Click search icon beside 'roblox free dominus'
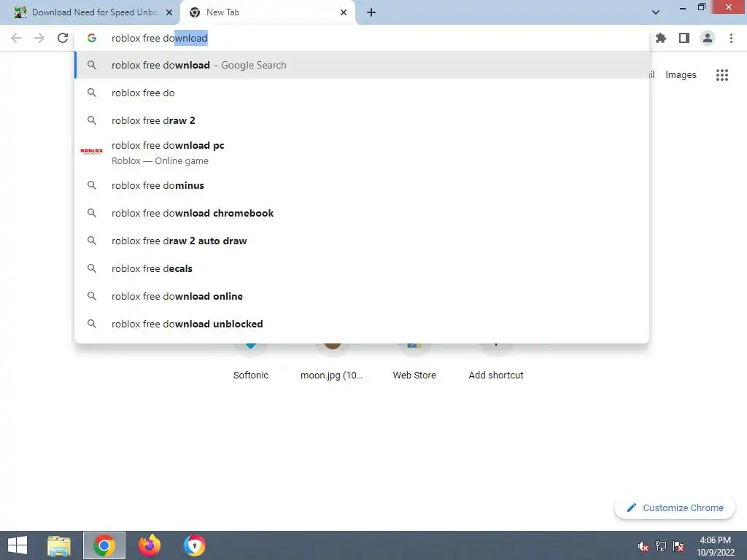Viewport: 747px width, 560px height. point(92,186)
